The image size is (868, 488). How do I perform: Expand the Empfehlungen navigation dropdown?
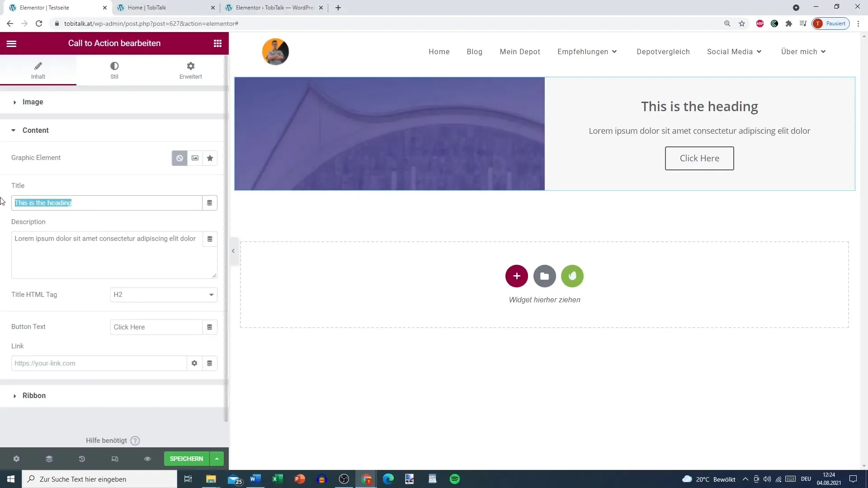pyautogui.click(x=587, y=52)
